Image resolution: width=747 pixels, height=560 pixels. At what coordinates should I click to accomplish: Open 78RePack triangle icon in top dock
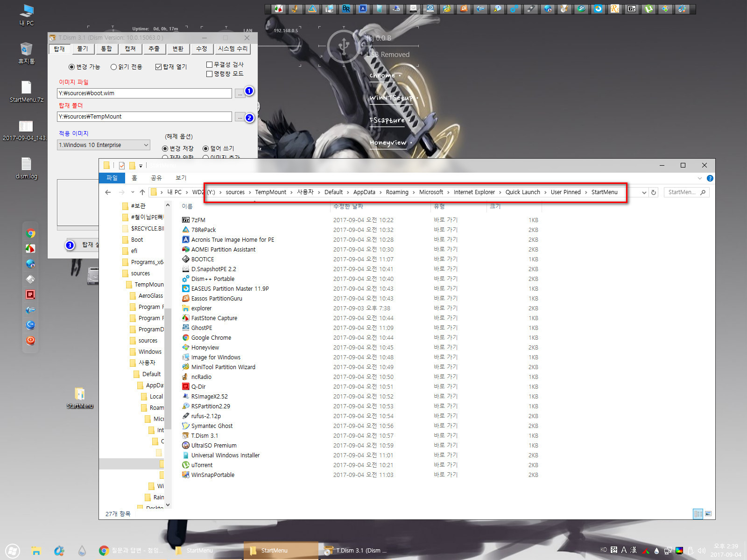tap(312, 9)
